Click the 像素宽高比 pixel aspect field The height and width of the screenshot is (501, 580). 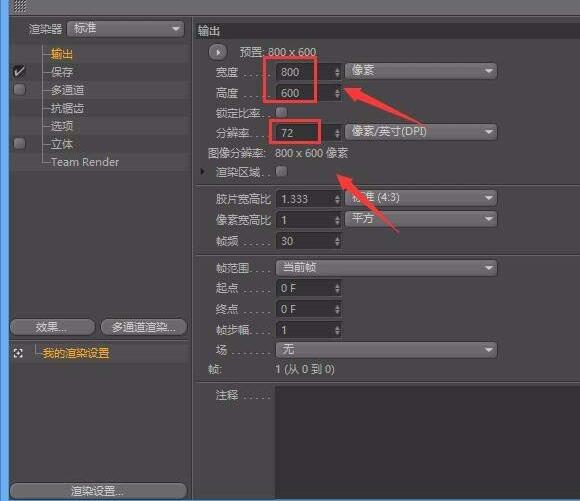click(304, 220)
